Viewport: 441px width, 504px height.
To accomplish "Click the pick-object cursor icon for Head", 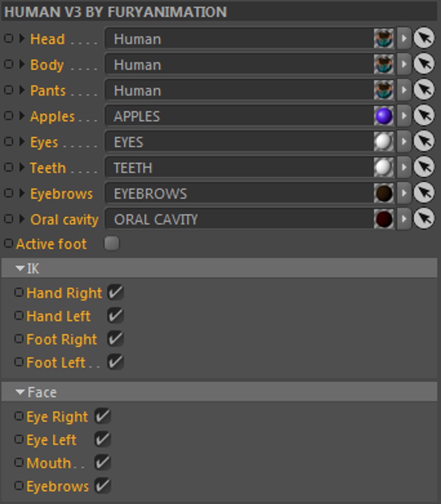I will coord(424,39).
